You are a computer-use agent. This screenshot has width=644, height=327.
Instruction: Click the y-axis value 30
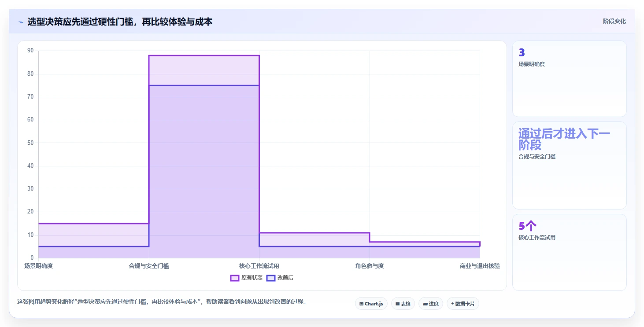[x=31, y=189]
